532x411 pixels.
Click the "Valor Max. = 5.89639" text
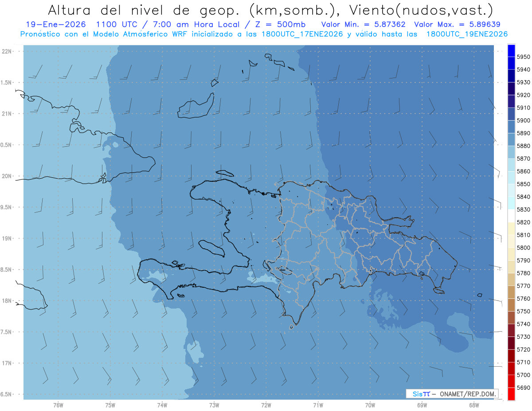coord(458,24)
